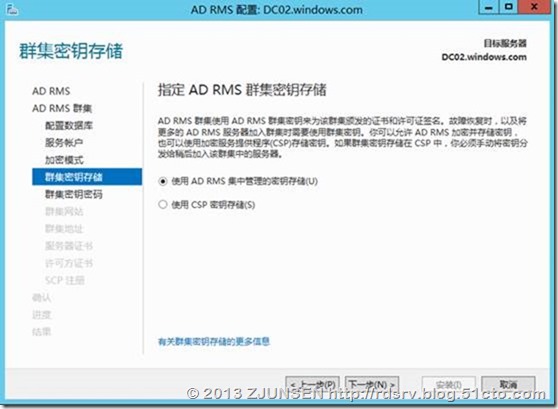Minimize the AD RMS 配置 window

coord(489,7)
